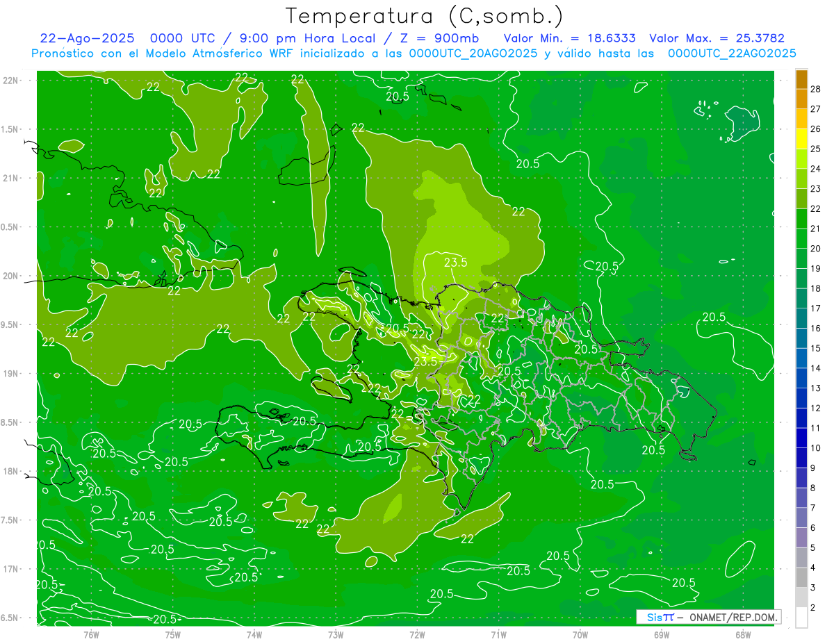Click the '22N' latitude axis label
Screen dimensions: 834x644
tap(10, 81)
